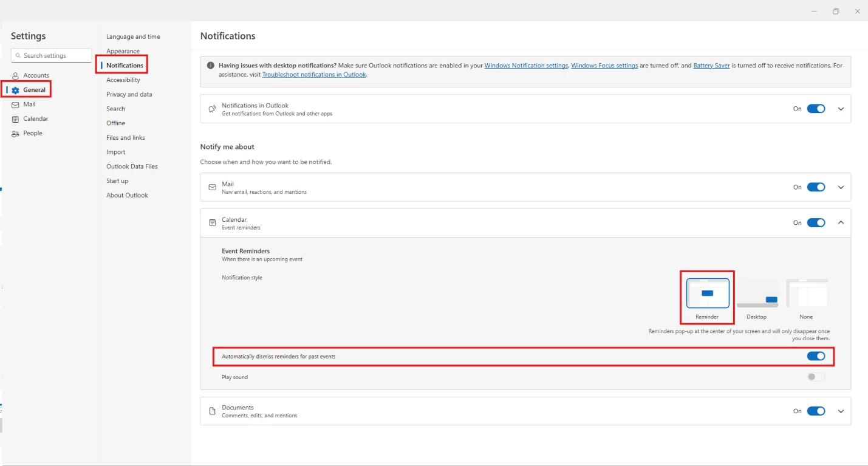Open the Search settings page
The image size is (868, 466).
coord(115,109)
